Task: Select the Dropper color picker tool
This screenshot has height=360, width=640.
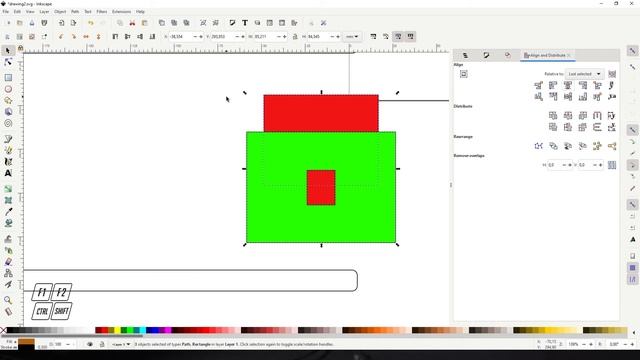Action: pos(8,212)
